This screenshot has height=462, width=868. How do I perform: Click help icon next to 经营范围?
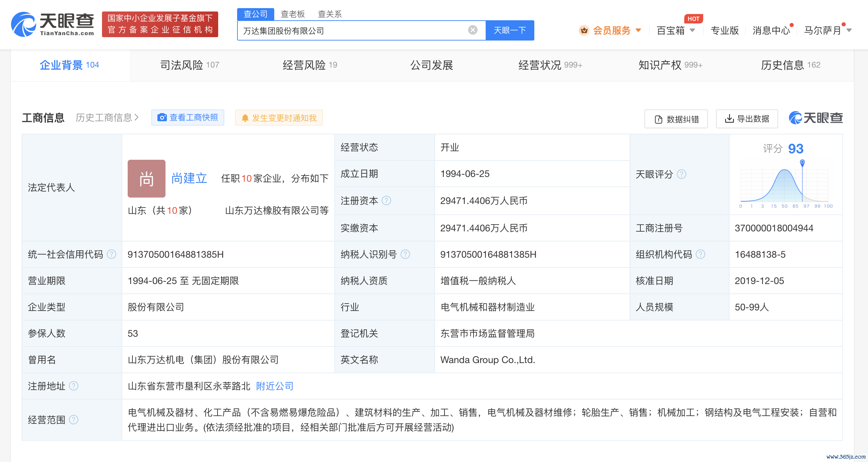tap(74, 420)
